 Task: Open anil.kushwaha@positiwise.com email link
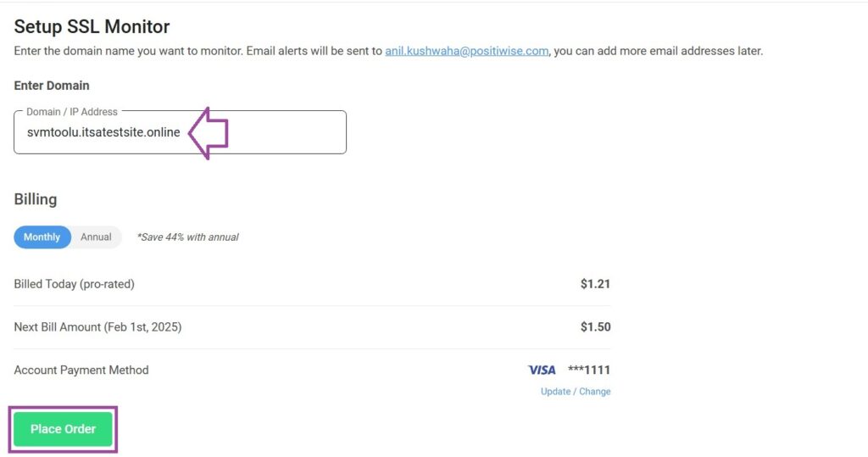click(x=467, y=51)
